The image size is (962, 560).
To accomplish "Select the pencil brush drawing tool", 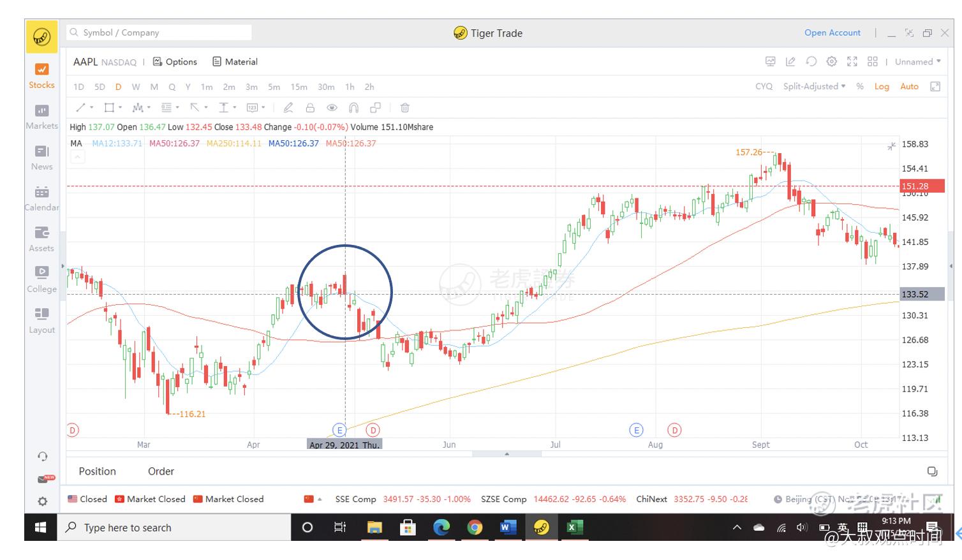I will [x=288, y=108].
